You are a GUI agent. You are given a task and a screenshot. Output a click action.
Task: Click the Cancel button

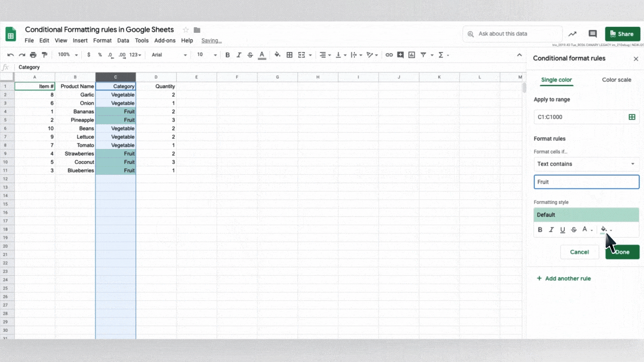579,252
